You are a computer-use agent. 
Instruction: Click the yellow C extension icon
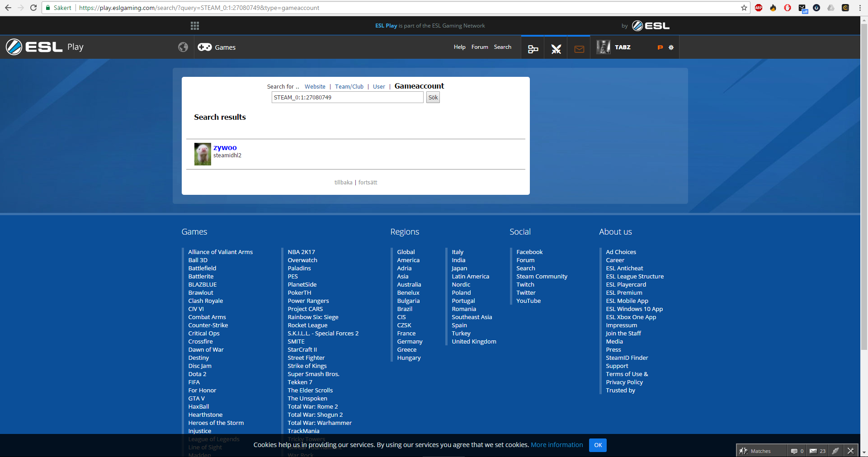(x=845, y=8)
